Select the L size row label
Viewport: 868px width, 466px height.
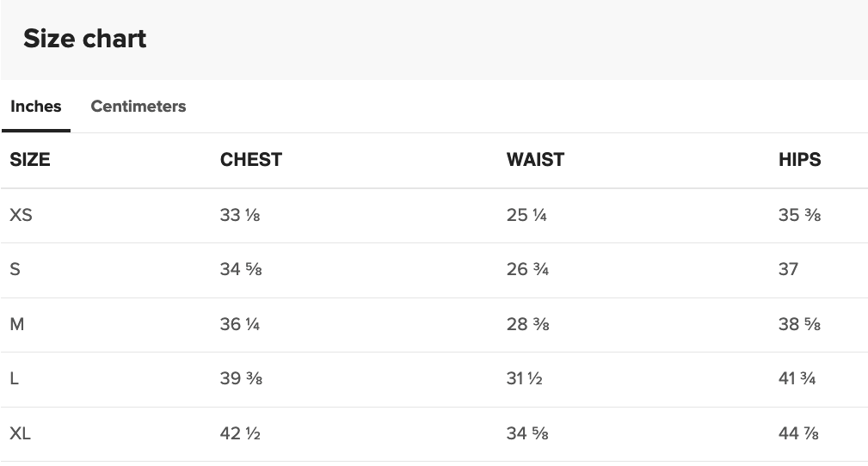click(x=14, y=379)
